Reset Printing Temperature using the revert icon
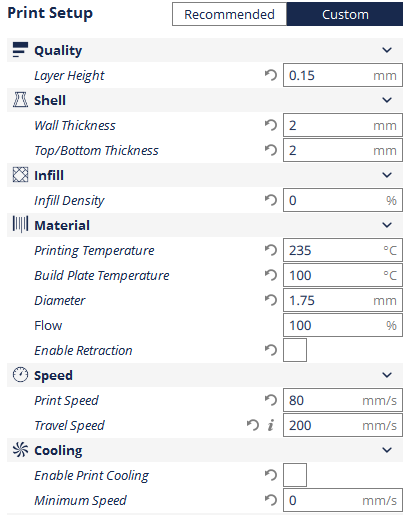 [x=271, y=250]
